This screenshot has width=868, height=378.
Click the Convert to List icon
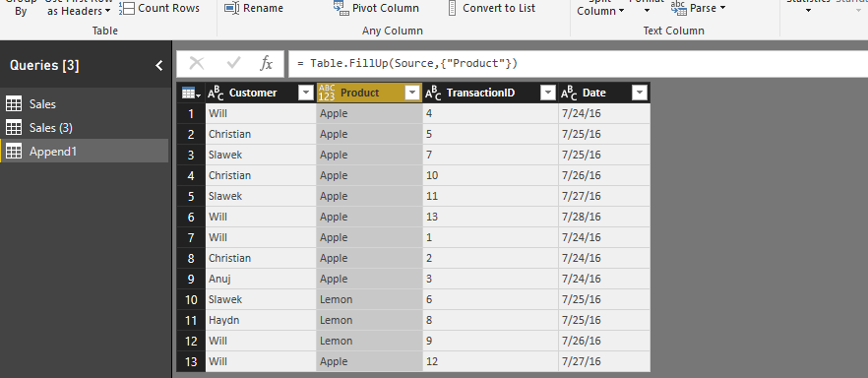coord(453,8)
